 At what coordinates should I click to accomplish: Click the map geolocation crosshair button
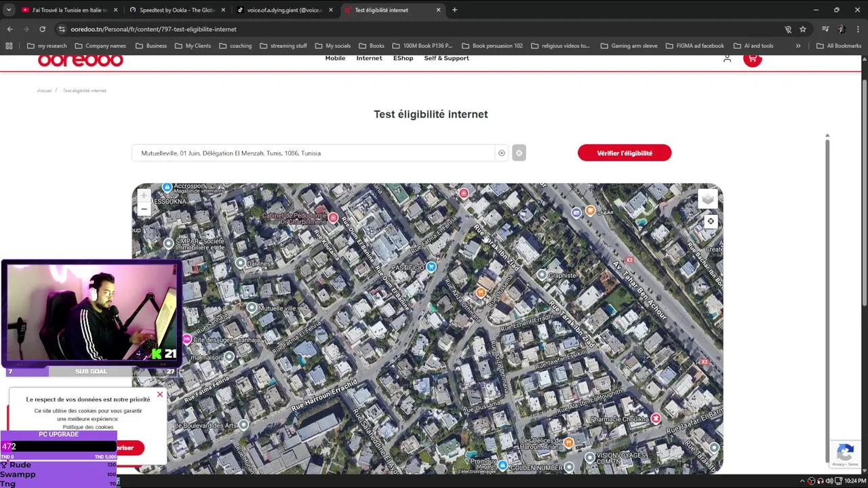(710, 221)
